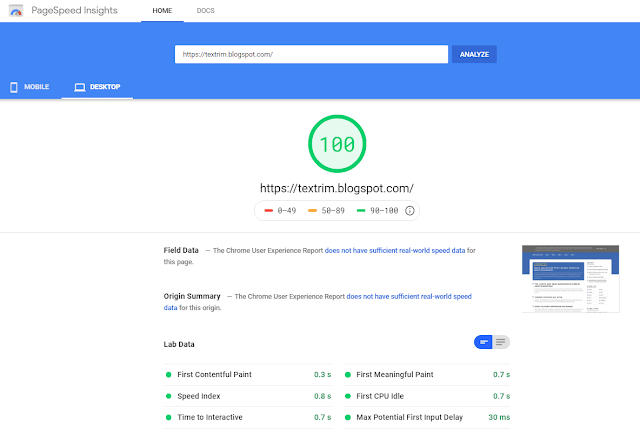Open the HOME tab
The width and height of the screenshot is (640, 435).
coord(162,11)
